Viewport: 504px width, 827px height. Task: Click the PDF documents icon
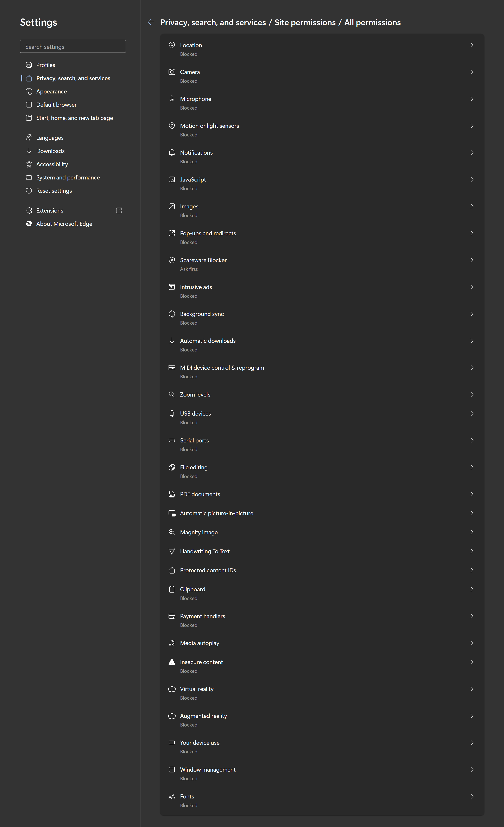point(172,494)
